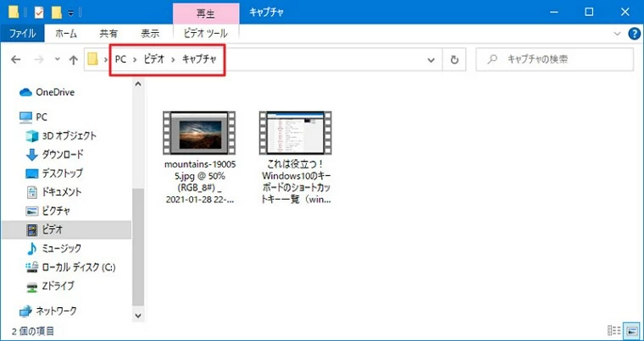The height and width of the screenshot is (341, 644).
Task: Expand the address bar history dropdown
Action: 431,60
